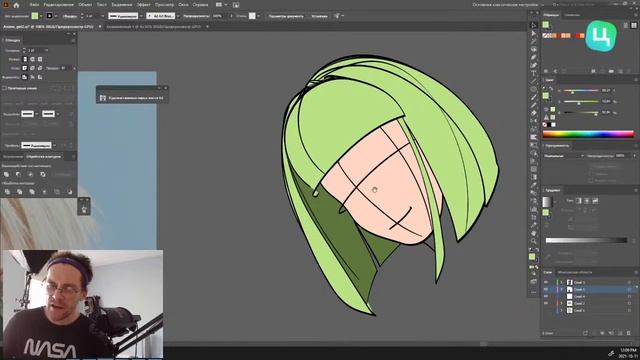Select the Line Segment tool
Viewport: 640px width, 360px height.
pos(533,81)
